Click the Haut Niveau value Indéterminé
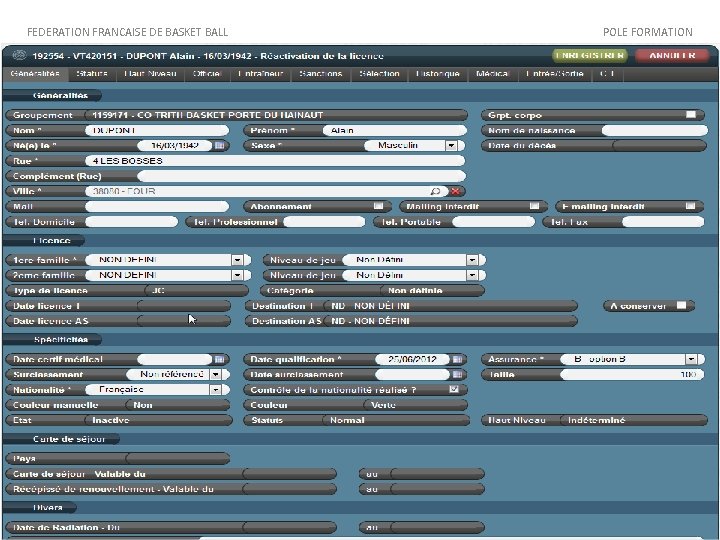 [x=634, y=420]
